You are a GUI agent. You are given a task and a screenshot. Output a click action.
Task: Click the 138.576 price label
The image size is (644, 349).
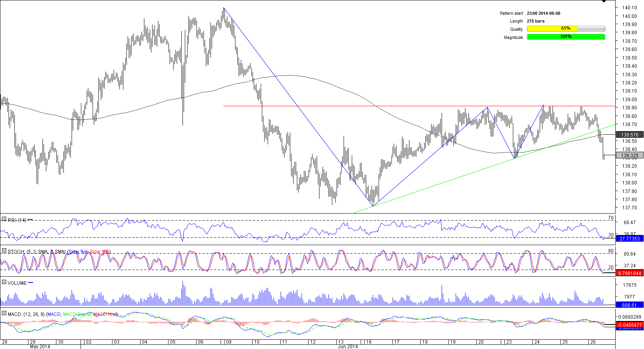pyautogui.click(x=629, y=135)
